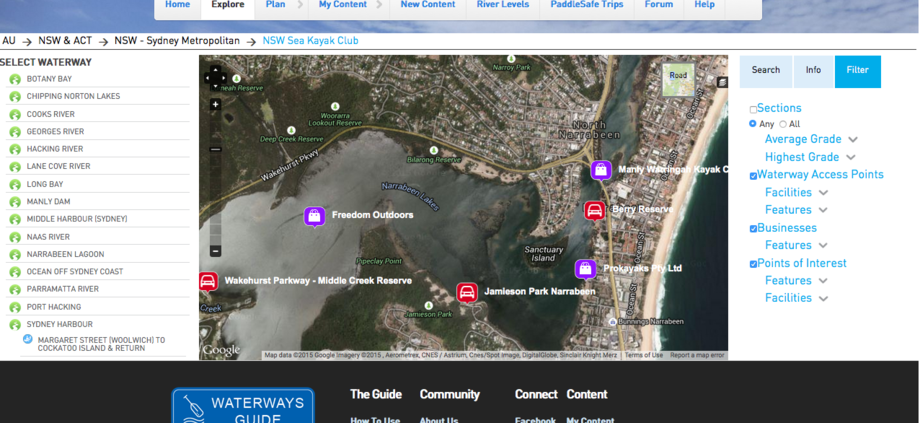Zoom in with the map plus button

click(x=215, y=104)
